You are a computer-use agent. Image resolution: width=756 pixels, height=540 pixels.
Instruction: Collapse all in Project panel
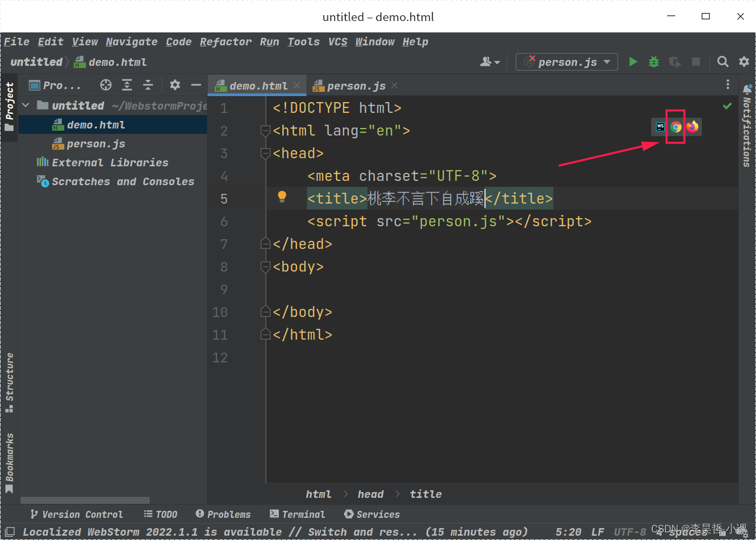tap(148, 85)
